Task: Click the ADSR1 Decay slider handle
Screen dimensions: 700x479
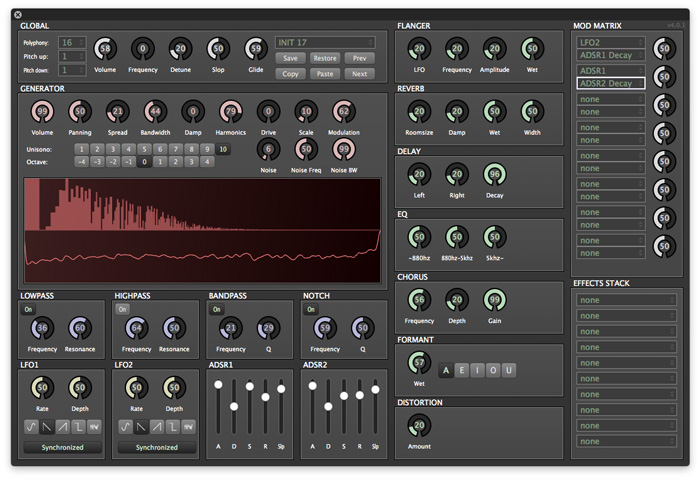Action: click(234, 406)
